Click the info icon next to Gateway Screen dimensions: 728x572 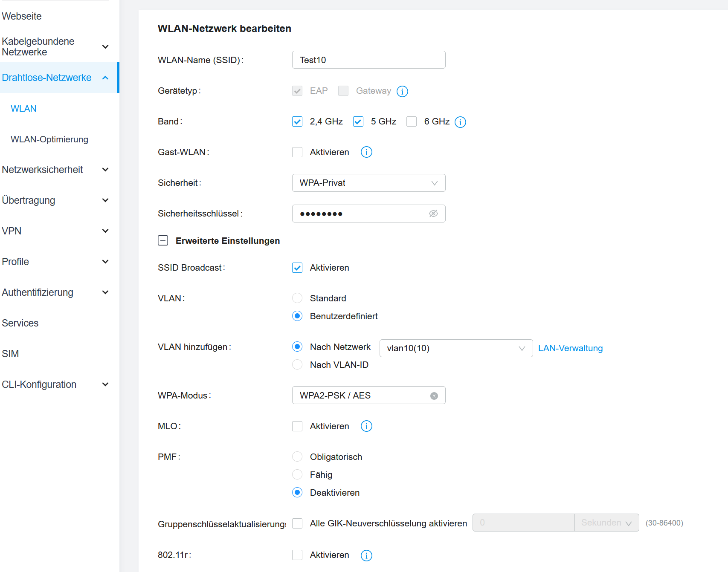tap(402, 91)
